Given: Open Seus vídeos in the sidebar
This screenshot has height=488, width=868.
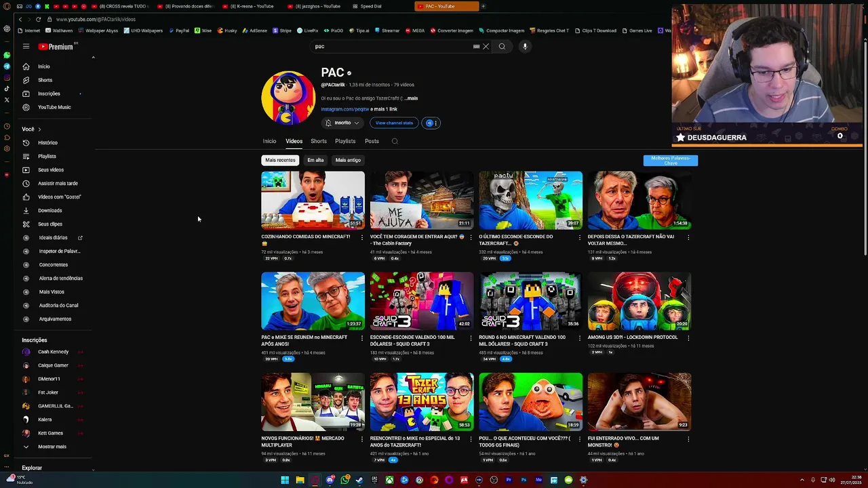Looking at the screenshot, I should [x=51, y=170].
